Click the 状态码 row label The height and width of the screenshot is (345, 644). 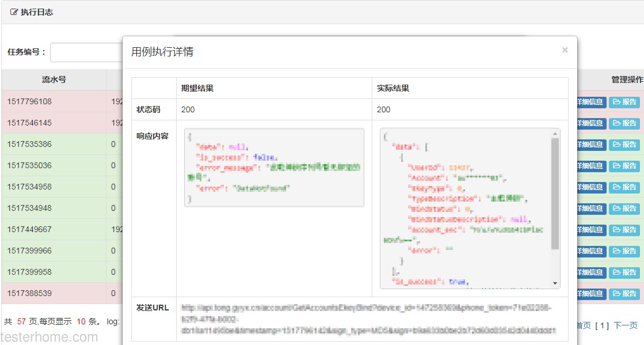click(148, 110)
